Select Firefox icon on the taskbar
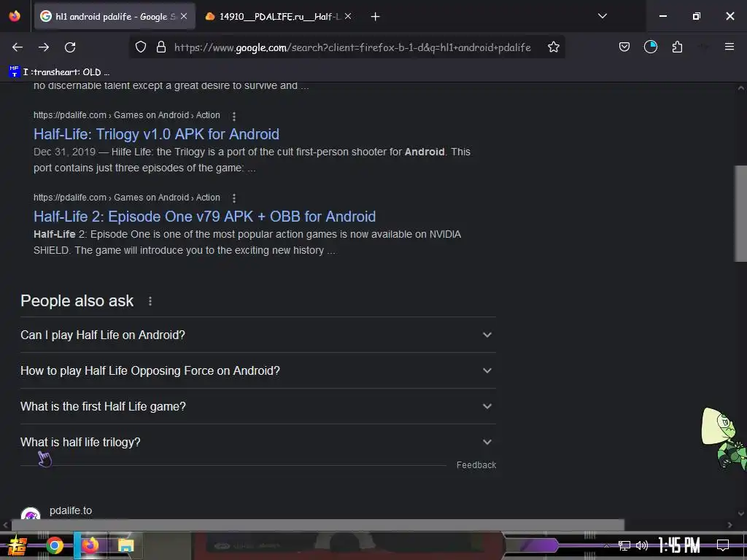Viewport: 747px width, 560px height. (x=90, y=545)
